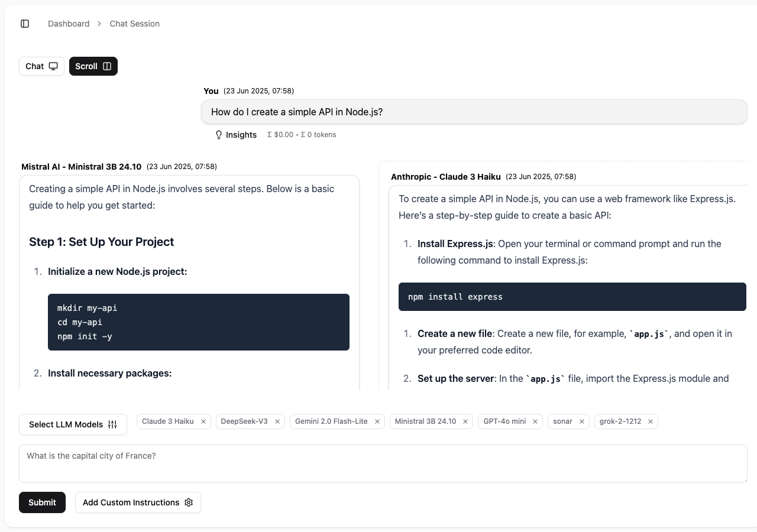The width and height of the screenshot is (757, 532).
Task: Click the 'Step 1: Set Up Your Project' heading
Action: point(102,242)
